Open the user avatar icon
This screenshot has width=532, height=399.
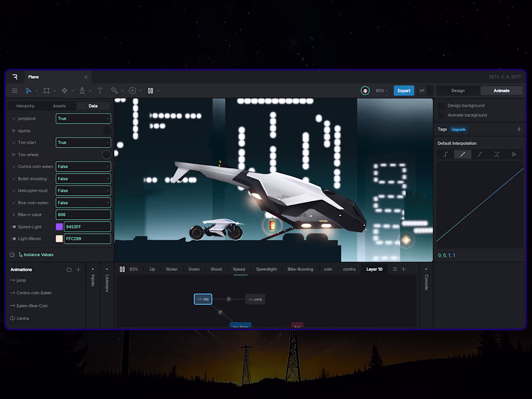(365, 90)
